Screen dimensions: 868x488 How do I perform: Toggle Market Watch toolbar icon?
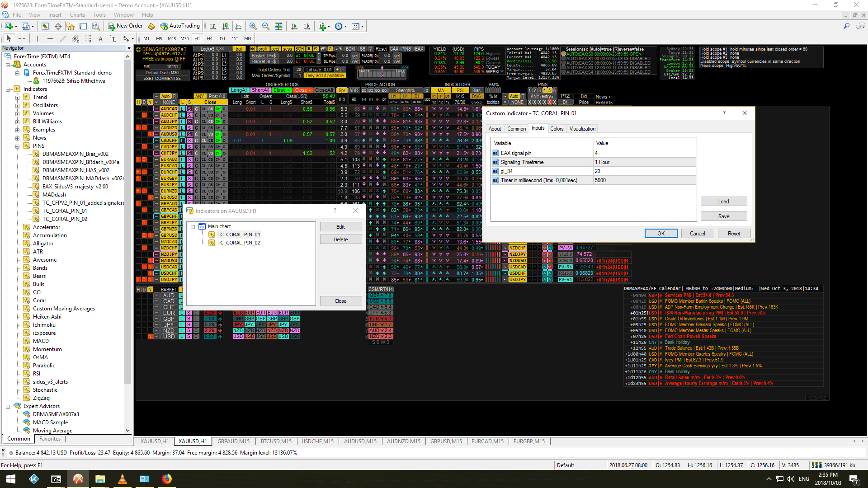pyautogui.click(x=45, y=26)
